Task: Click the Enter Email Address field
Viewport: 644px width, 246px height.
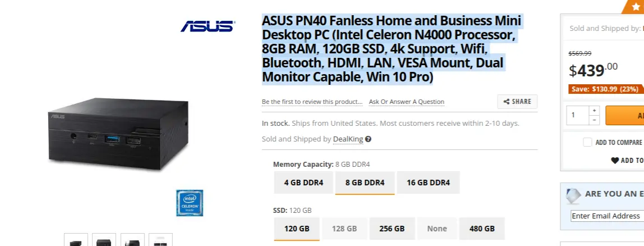Action: click(607, 216)
